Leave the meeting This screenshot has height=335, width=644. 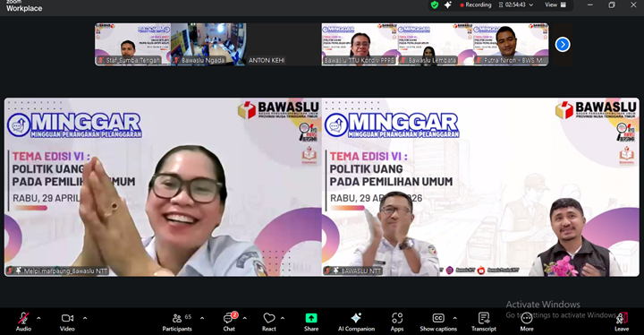pos(622,322)
